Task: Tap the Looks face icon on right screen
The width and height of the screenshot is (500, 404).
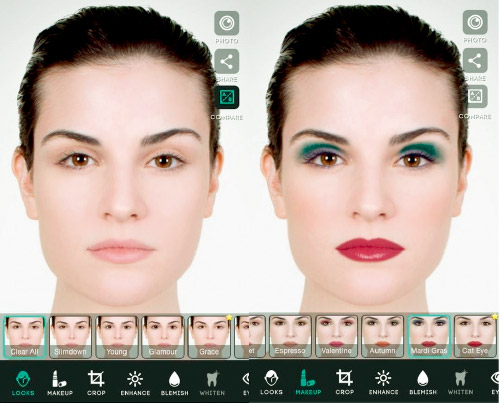Action: (271, 382)
